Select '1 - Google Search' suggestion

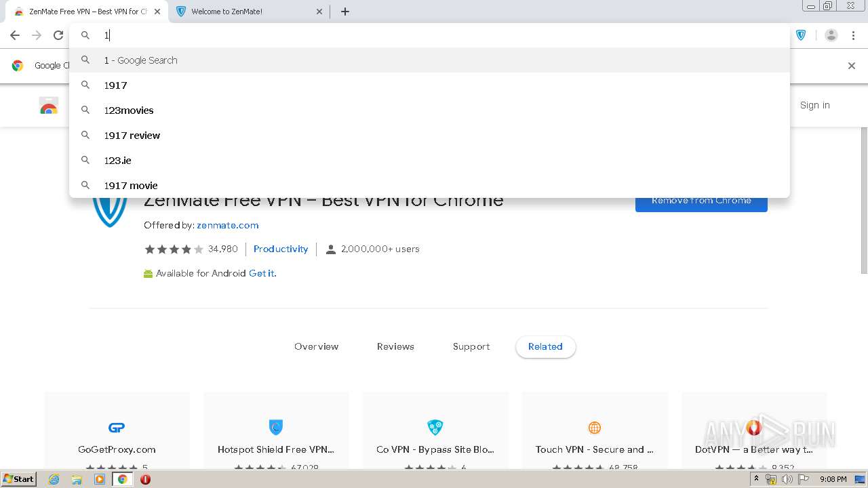[430, 60]
